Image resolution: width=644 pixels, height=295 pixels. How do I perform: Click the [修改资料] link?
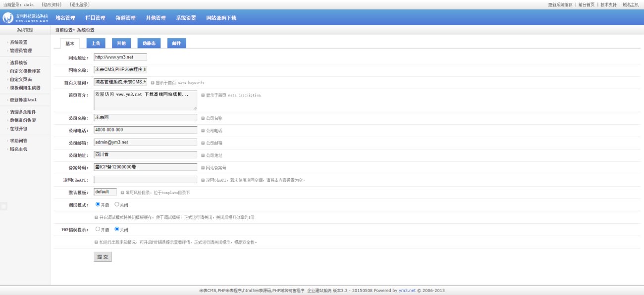click(x=52, y=4)
